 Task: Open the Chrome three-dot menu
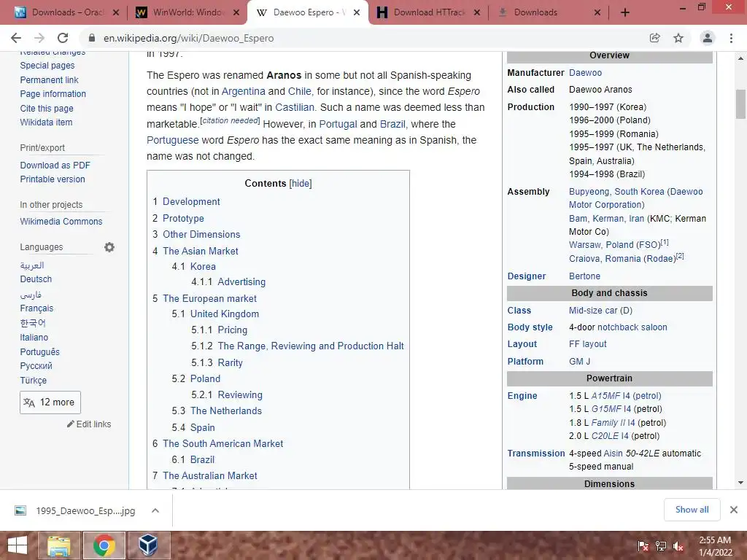tap(731, 38)
